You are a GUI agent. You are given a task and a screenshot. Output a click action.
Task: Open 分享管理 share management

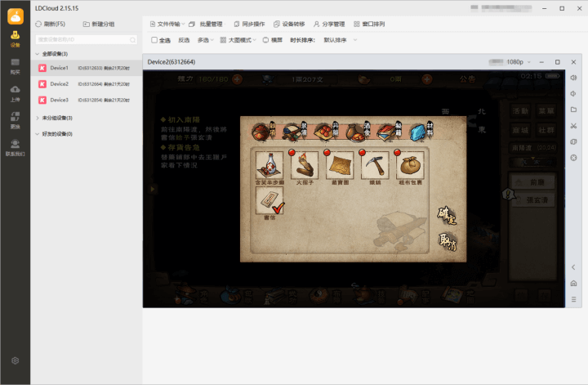pos(329,24)
